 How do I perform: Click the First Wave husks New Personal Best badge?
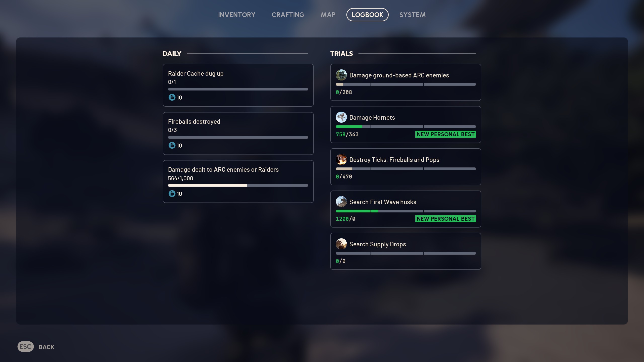coord(445,219)
